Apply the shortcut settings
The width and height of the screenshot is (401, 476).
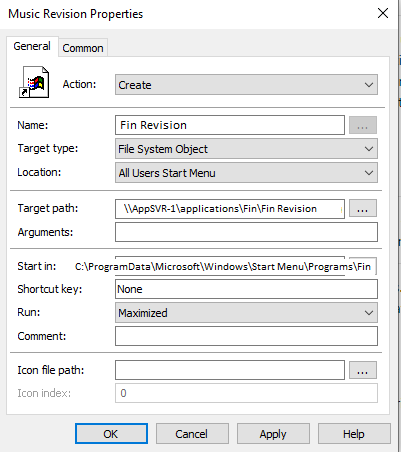(x=273, y=434)
